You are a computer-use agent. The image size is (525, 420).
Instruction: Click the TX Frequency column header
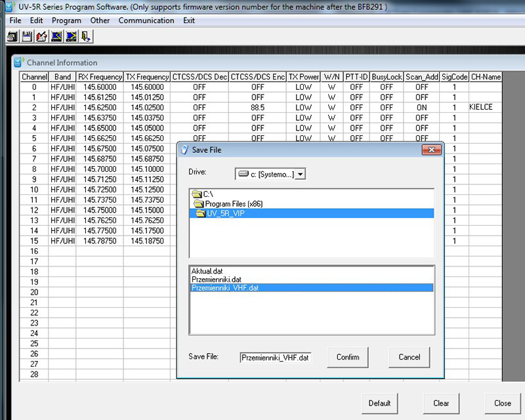click(147, 77)
